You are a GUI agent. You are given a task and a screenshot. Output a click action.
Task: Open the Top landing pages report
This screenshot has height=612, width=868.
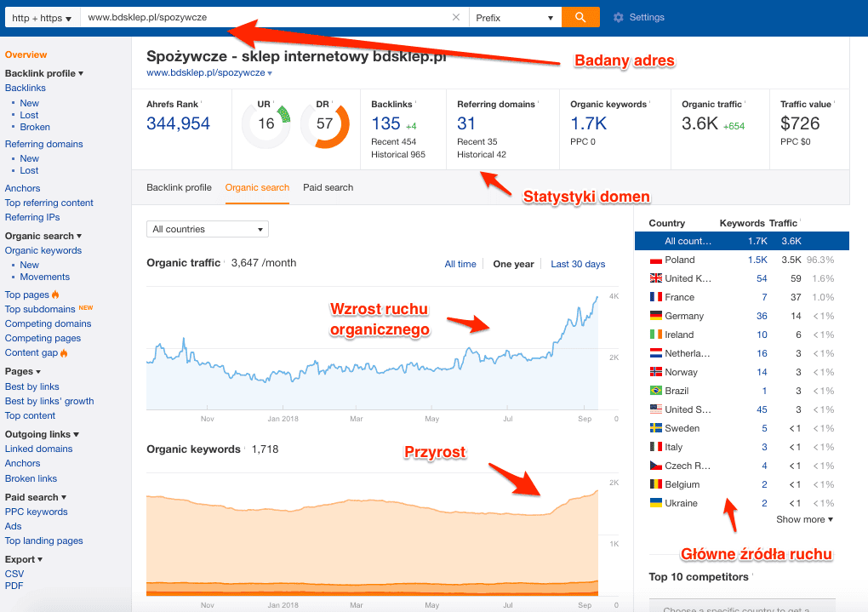click(x=44, y=541)
